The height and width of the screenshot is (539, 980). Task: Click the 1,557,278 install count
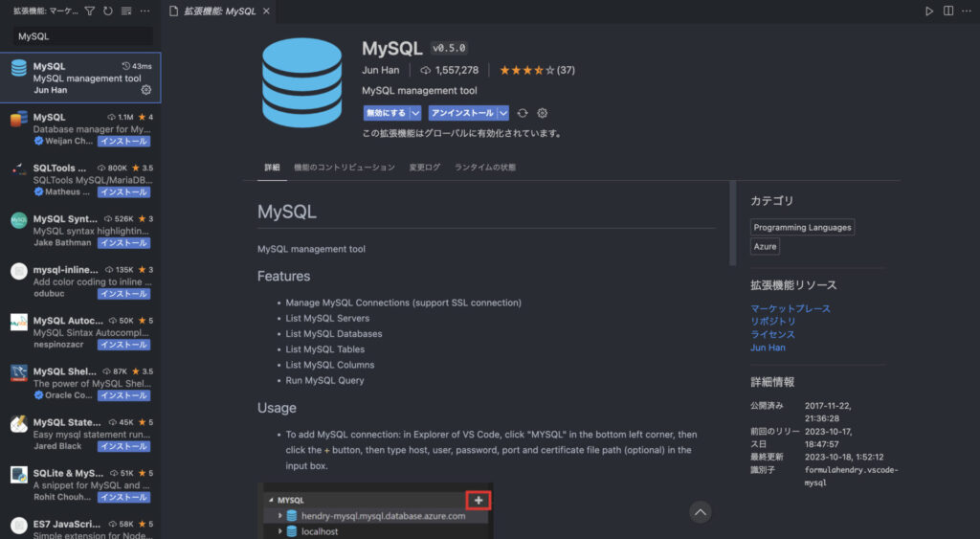click(450, 70)
